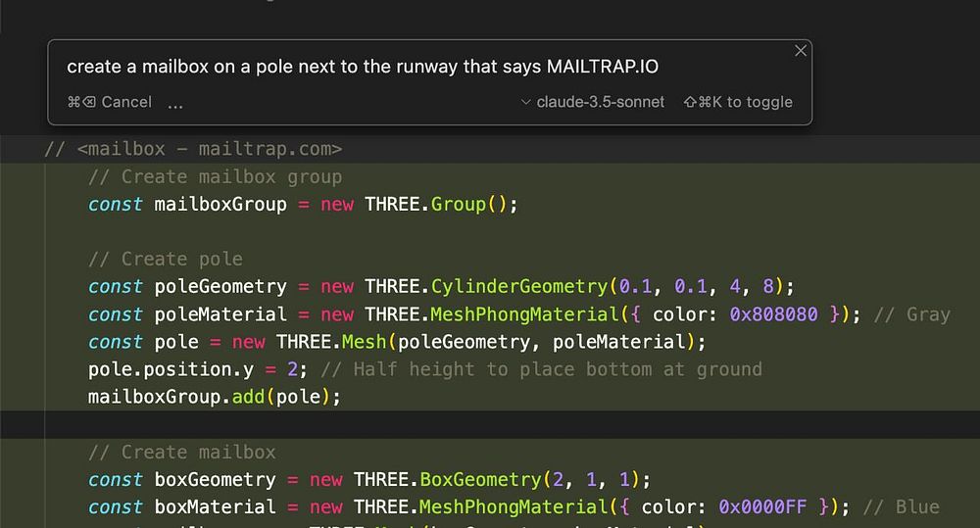Viewport: 980px width, 528px height.
Task: Click the '// Gray' trailing comment
Action: (911, 314)
